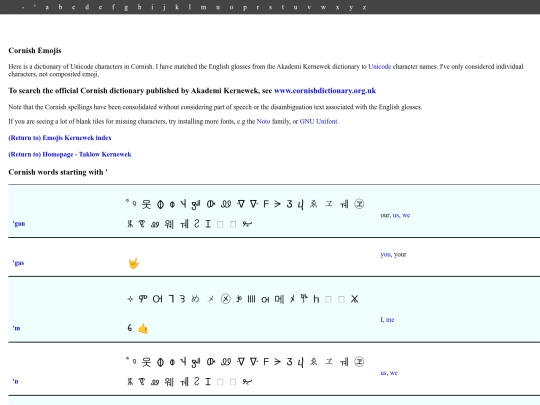Jump to letter p in alphabet bar
This screenshot has width=540, height=405.
point(245,8)
